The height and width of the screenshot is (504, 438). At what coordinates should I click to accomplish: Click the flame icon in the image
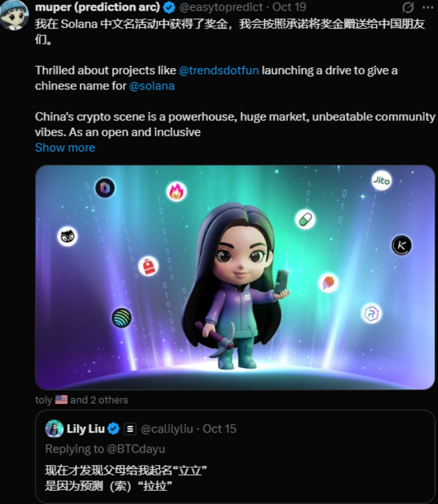click(177, 192)
